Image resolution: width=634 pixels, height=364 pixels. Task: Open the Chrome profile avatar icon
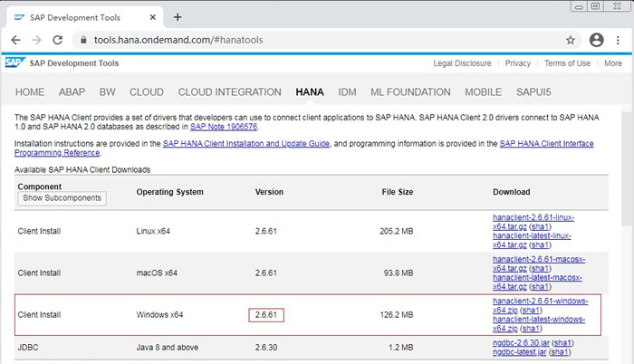pyautogui.click(x=596, y=40)
